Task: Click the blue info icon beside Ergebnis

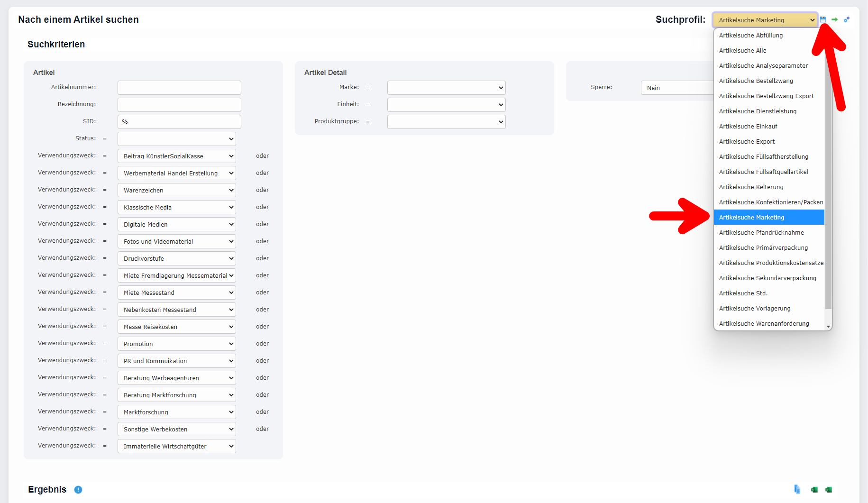Action: pyautogui.click(x=78, y=490)
